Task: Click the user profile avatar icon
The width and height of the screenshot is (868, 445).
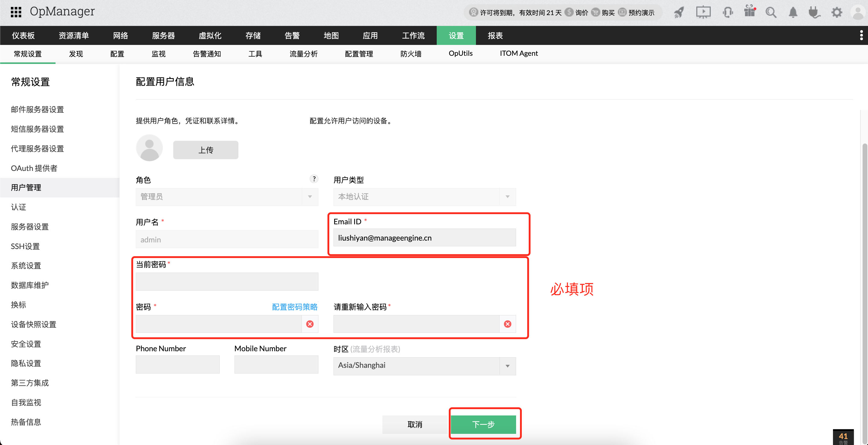Action: coord(859,12)
